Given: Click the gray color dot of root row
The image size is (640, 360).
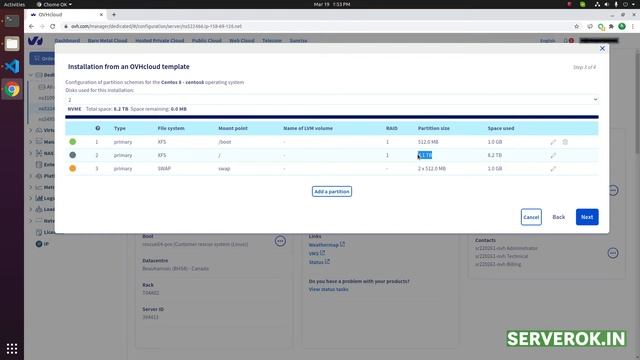Looking at the screenshot, I should [x=73, y=155].
